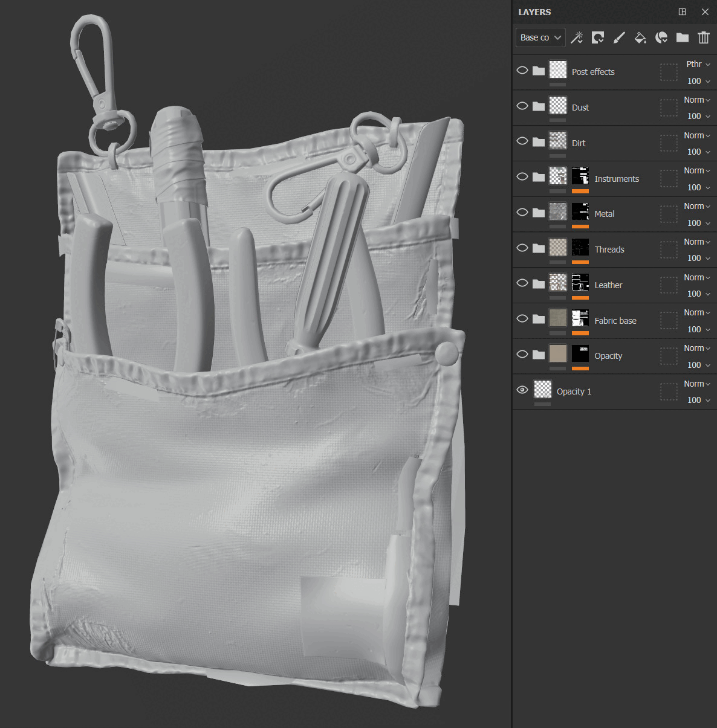
Task: Click the Fabric base folder icon
Action: [x=539, y=319]
